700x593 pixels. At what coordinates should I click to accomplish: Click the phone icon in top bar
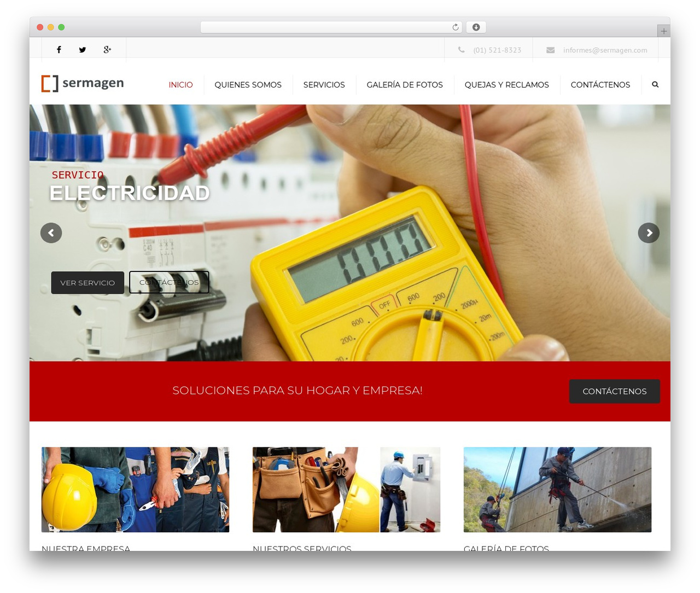coord(462,50)
